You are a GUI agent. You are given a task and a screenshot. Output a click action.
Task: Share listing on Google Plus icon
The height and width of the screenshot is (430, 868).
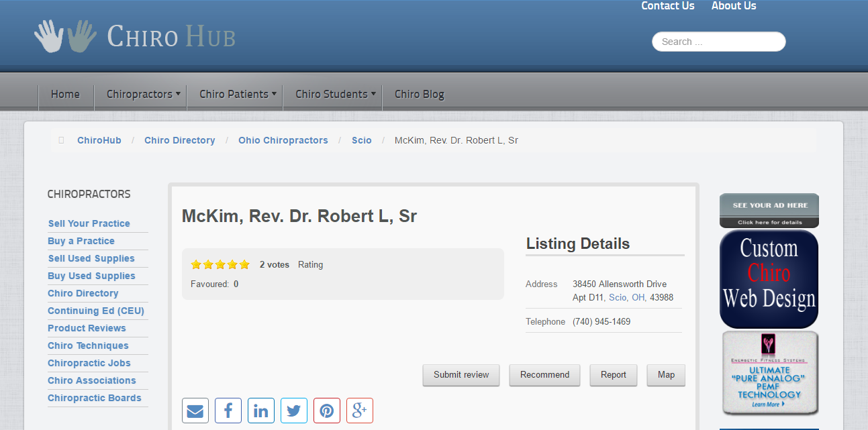[x=360, y=411]
